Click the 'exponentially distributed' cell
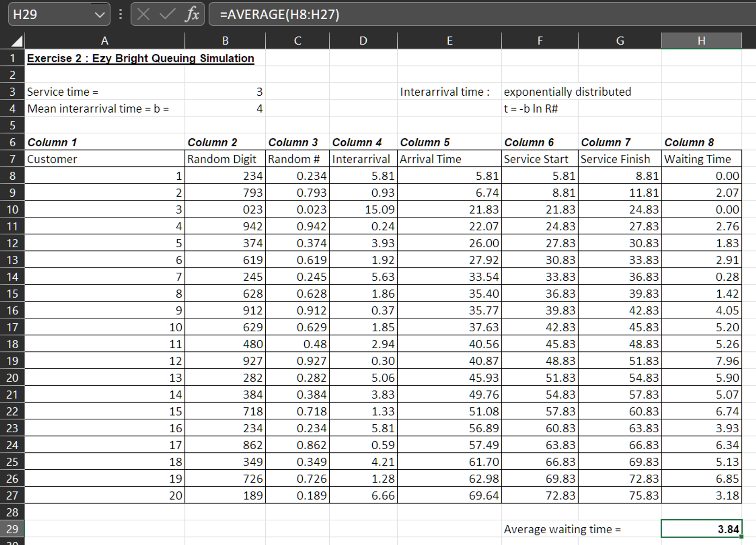Image resolution: width=756 pixels, height=545 pixels. click(567, 92)
